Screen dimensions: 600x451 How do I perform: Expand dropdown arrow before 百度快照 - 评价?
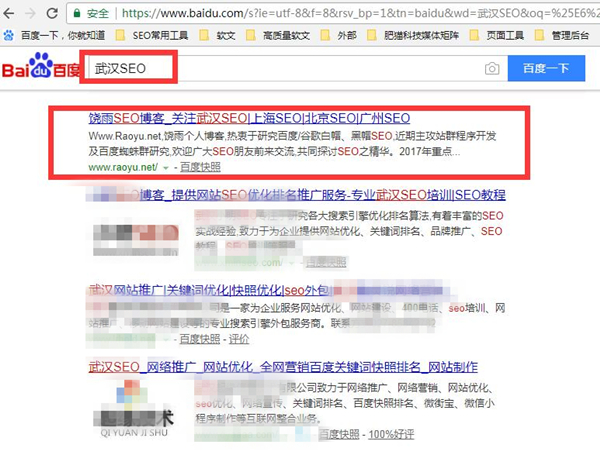click(x=166, y=339)
